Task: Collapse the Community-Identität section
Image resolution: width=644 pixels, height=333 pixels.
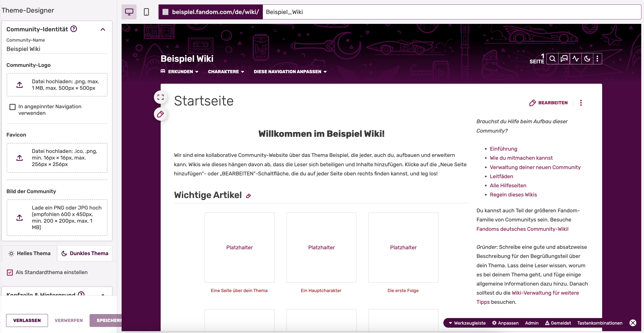Action: coord(103,29)
